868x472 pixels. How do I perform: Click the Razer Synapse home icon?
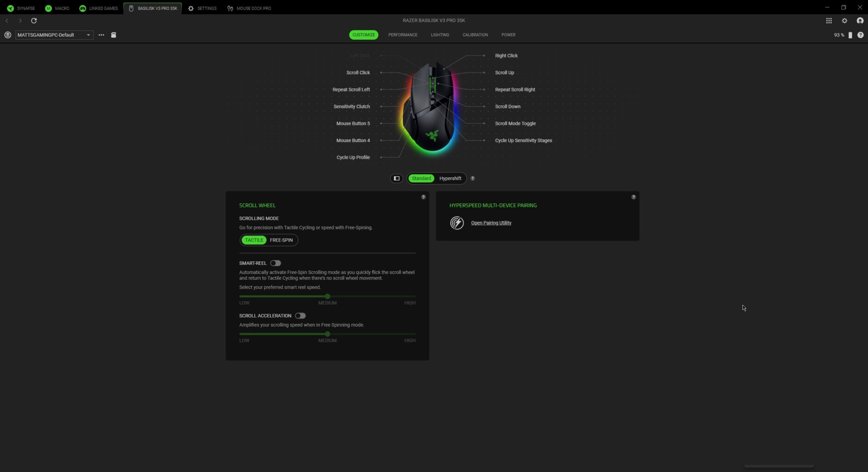tap(11, 8)
